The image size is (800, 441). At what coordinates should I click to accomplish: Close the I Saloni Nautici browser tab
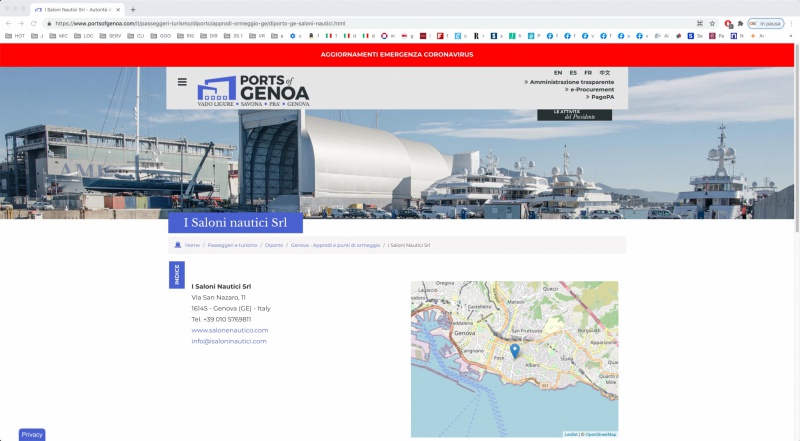(x=118, y=9)
